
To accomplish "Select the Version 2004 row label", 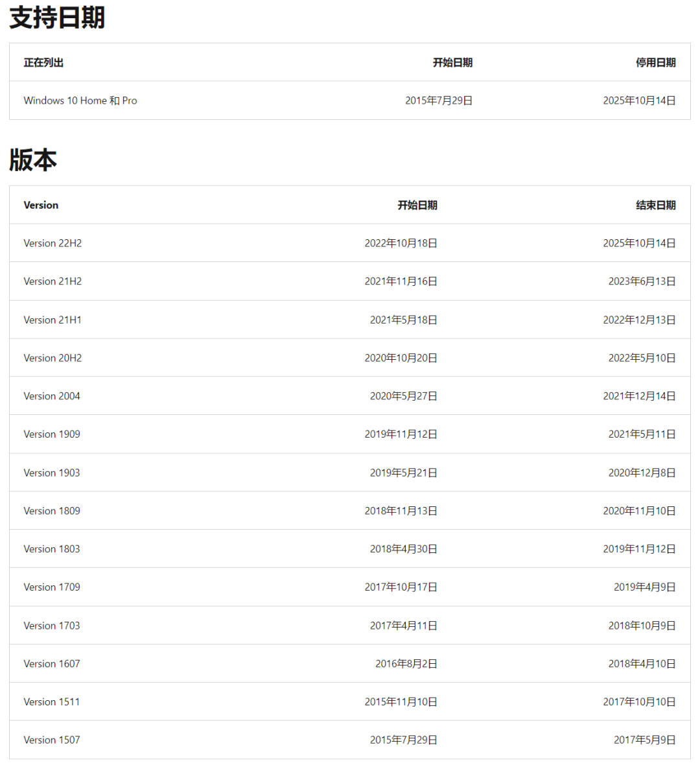I will click(52, 395).
